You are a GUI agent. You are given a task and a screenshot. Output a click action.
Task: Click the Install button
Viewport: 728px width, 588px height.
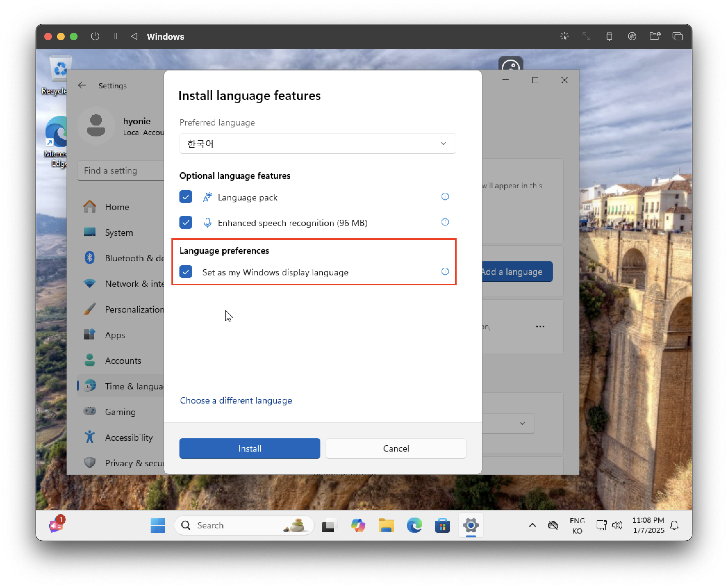[249, 448]
